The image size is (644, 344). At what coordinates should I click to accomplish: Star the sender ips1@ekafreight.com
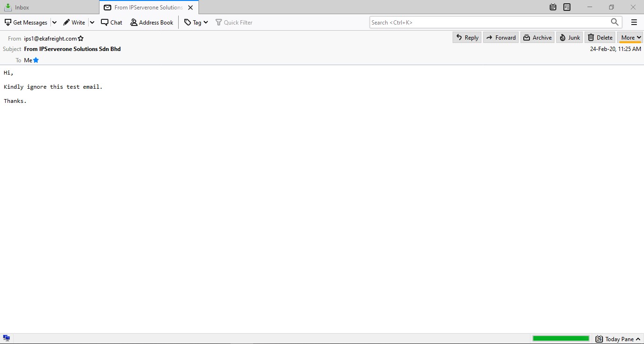(81, 38)
